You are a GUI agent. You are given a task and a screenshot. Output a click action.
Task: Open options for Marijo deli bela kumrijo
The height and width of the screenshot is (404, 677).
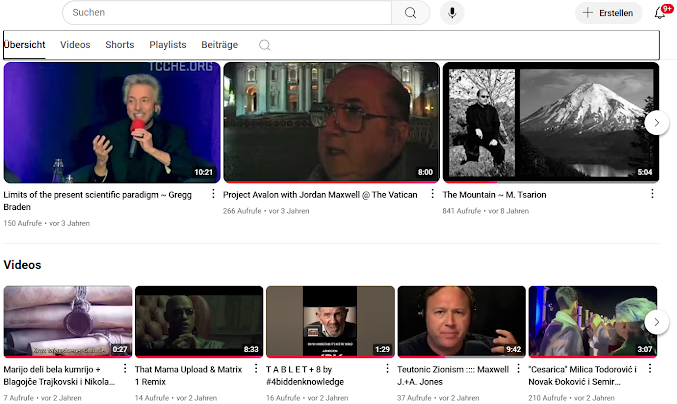point(125,369)
